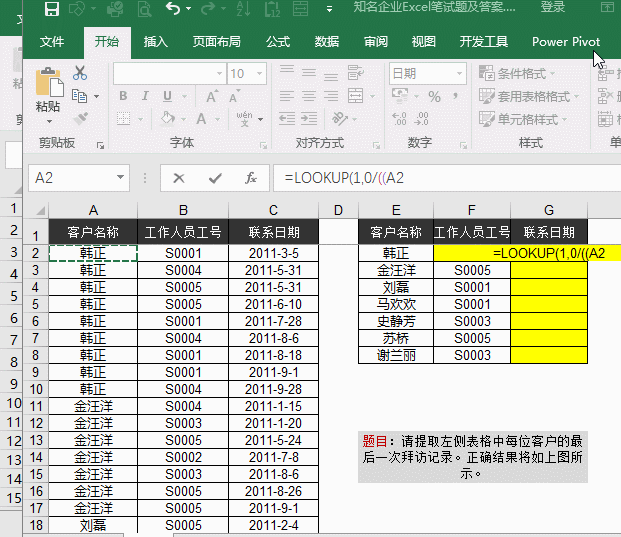
Task: Click the Save icon in quick access toolbar
Action: tap(52, 9)
